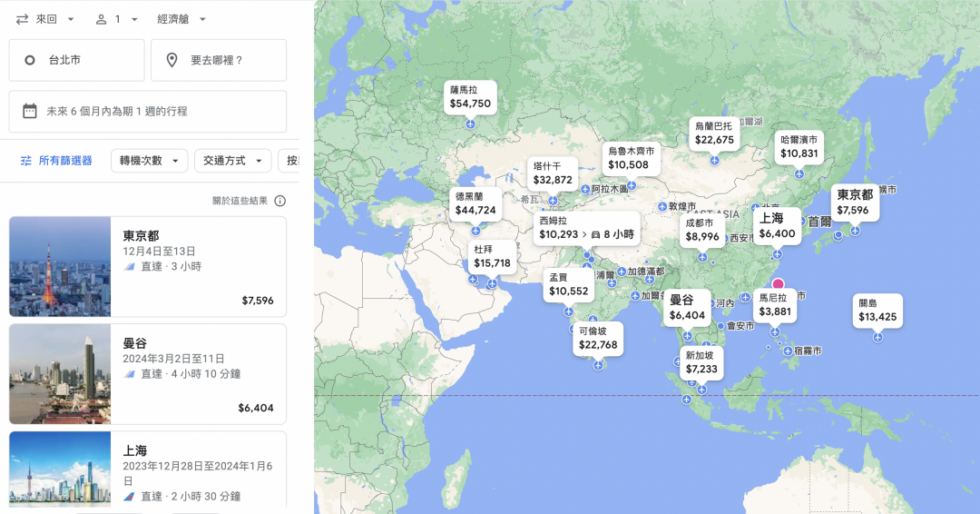Select 新加坡 $7,233 price bubble
The height and width of the screenshot is (514, 980).
coord(701,363)
